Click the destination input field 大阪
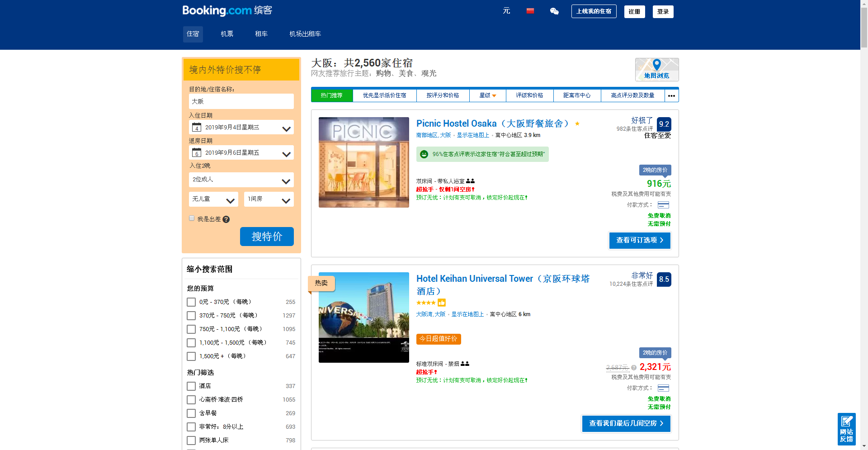Viewport: 868px width, 450px height. coord(241,101)
